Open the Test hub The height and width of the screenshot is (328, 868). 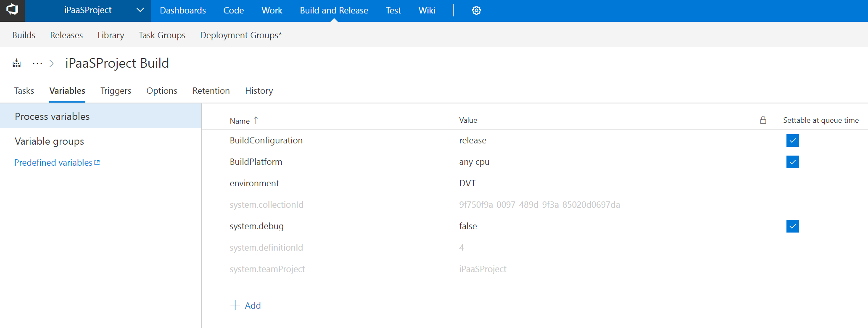(x=393, y=11)
